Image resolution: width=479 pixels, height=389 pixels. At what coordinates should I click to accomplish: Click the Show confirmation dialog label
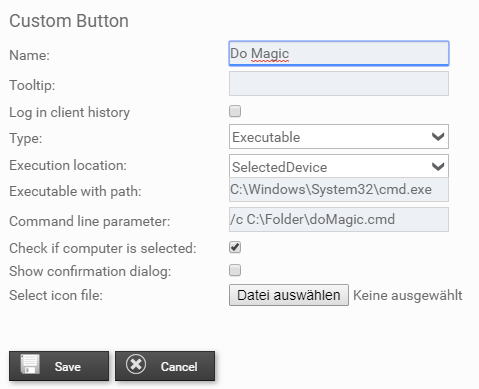(90, 271)
